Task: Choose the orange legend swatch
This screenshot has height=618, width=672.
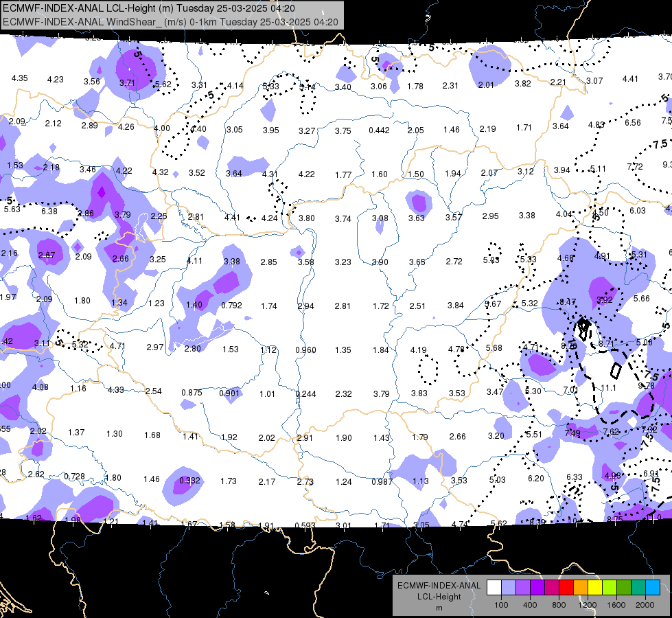Action: [581, 587]
